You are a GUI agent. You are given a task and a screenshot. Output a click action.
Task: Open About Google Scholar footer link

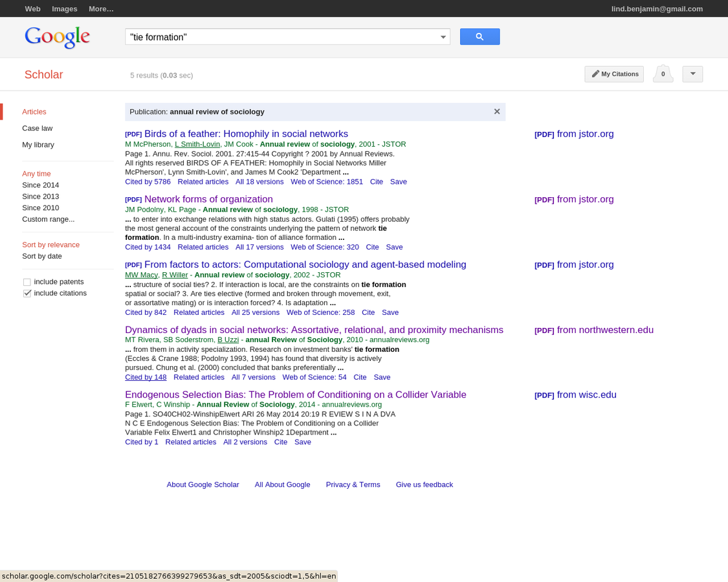(x=203, y=484)
